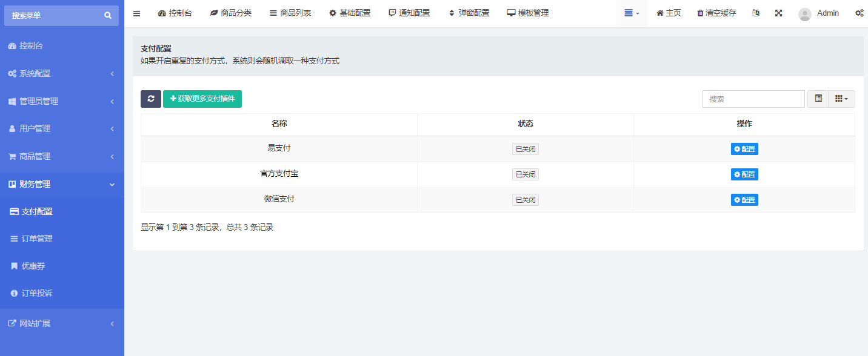Toggle 官方支付宝 status from 已关闭
The width and height of the screenshot is (868, 356).
pyautogui.click(x=525, y=174)
